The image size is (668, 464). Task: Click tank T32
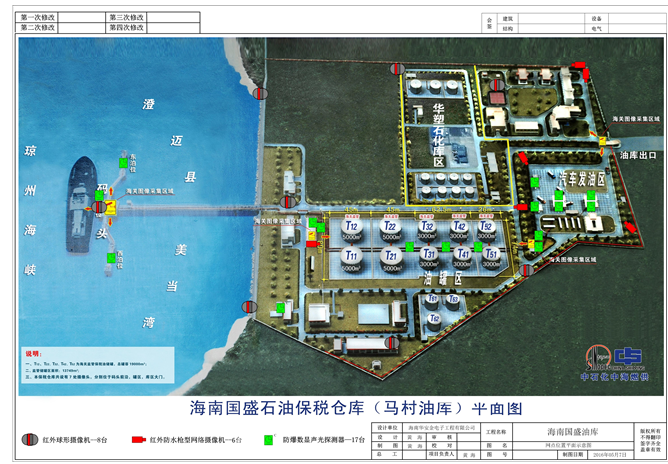click(428, 230)
